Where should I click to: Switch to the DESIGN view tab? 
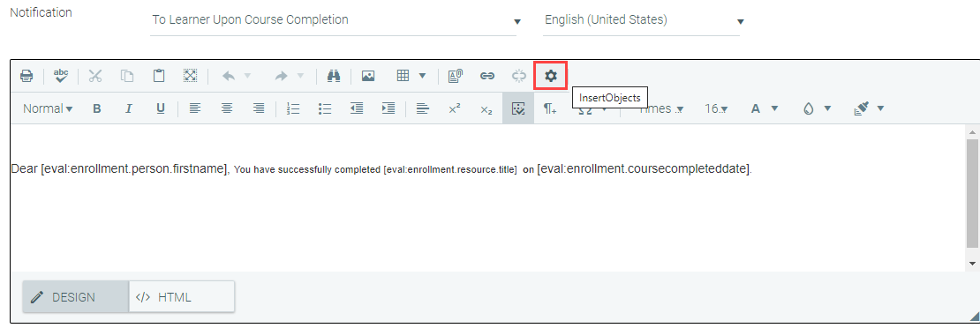(x=76, y=297)
